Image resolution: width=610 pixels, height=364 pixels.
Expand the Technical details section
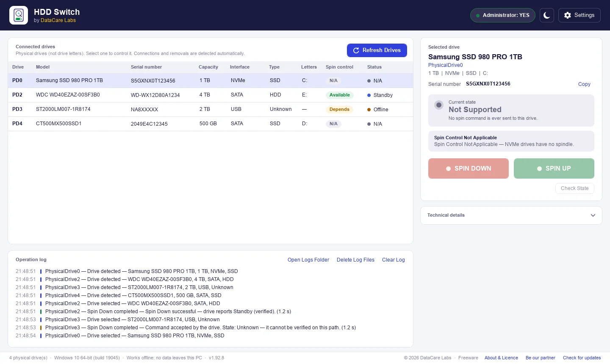(511, 215)
